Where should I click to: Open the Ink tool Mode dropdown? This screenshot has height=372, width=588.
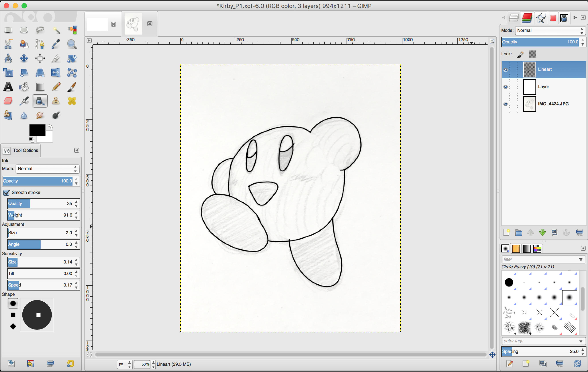(x=47, y=169)
